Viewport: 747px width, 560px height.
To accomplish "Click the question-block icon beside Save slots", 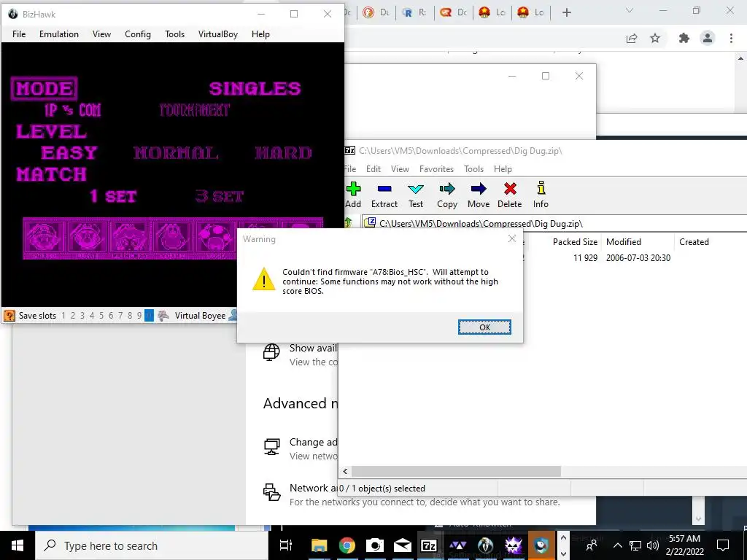I will [x=9, y=315].
